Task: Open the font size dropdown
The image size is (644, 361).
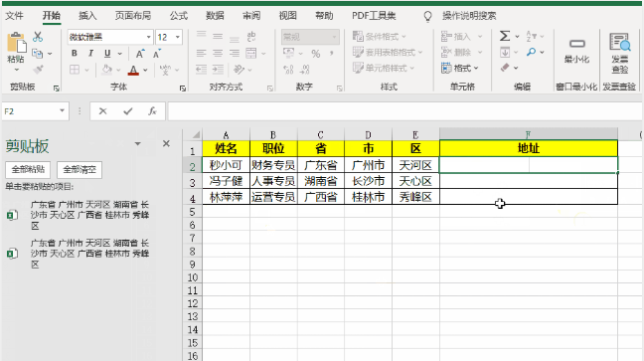Action: (178, 37)
